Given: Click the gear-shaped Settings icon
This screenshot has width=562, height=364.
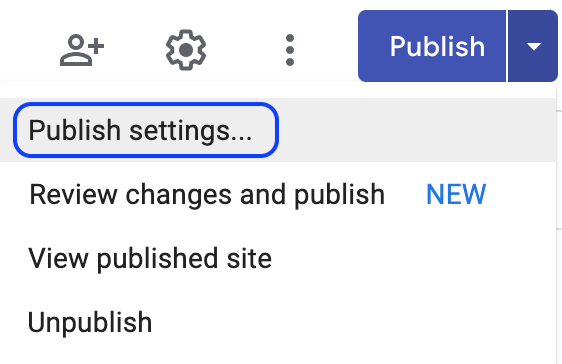Looking at the screenshot, I should 186,50.
